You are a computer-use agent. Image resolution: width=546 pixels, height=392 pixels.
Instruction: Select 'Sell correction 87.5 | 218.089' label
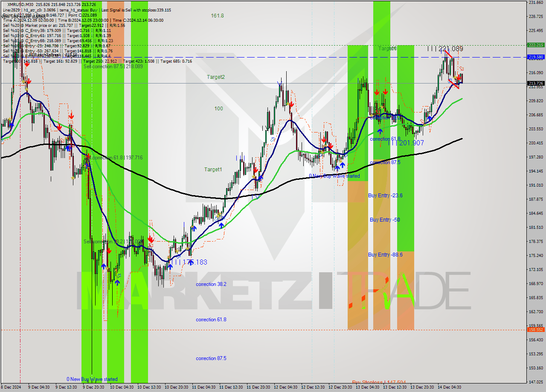click(x=113, y=66)
